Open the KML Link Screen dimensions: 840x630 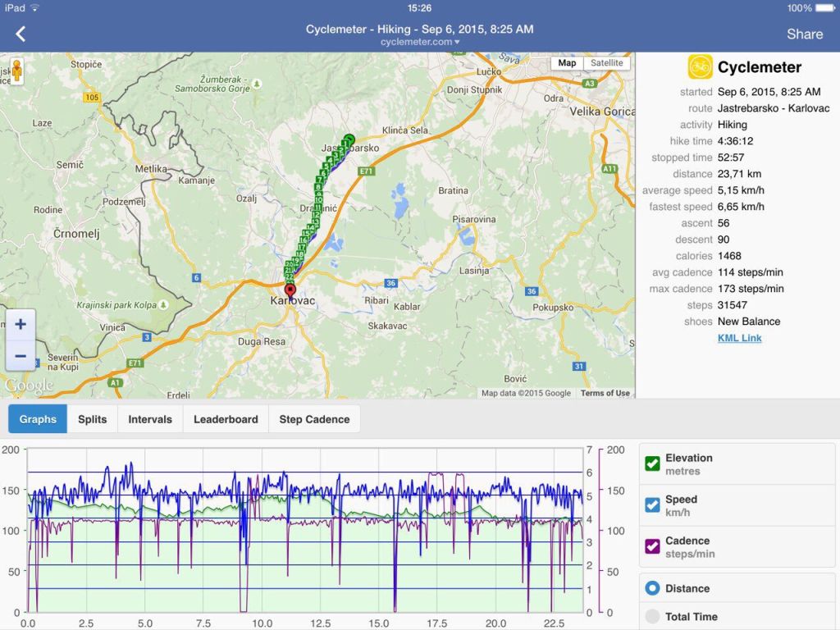(739, 338)
